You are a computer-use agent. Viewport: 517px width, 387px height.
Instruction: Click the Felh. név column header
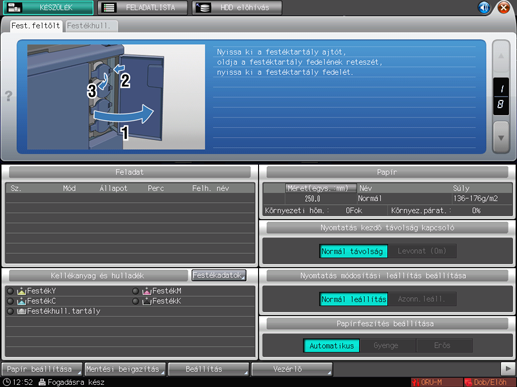(211, 188)
